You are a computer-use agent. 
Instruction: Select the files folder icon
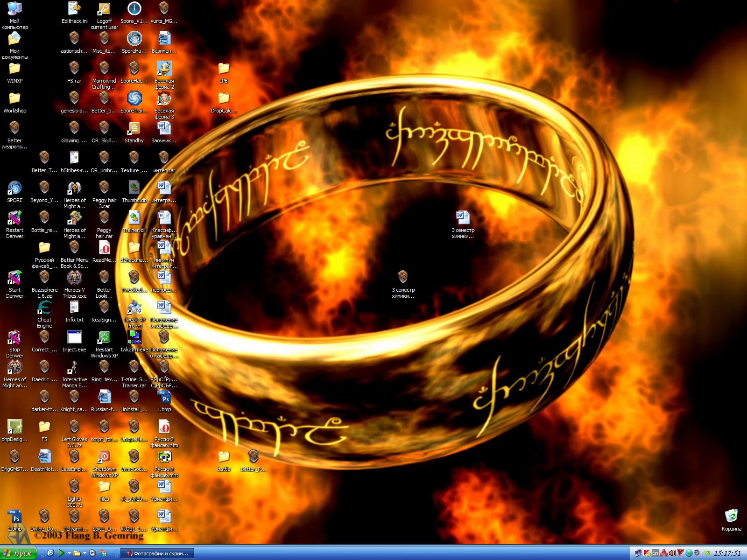pos(104,490)
